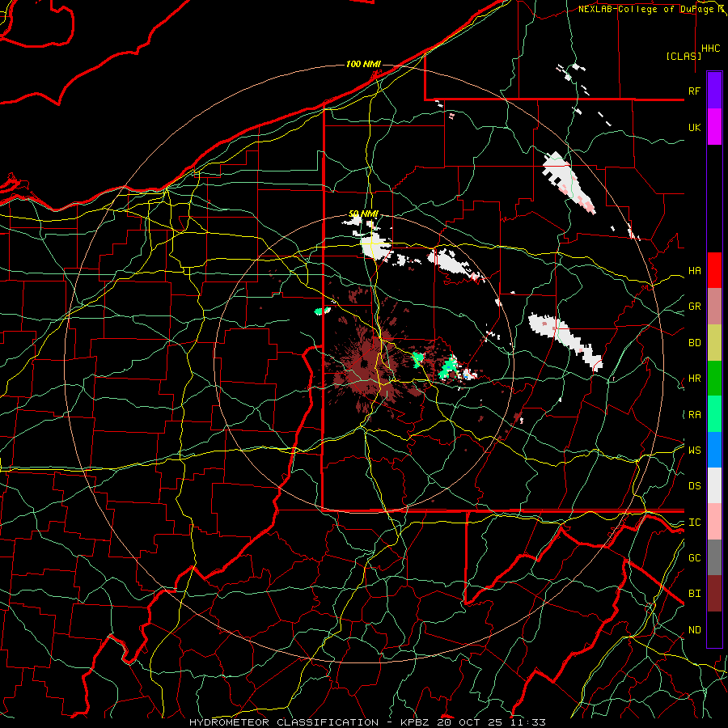
Task: Click the '[CLAS]' legend unit text
Action: coord(684,56)
